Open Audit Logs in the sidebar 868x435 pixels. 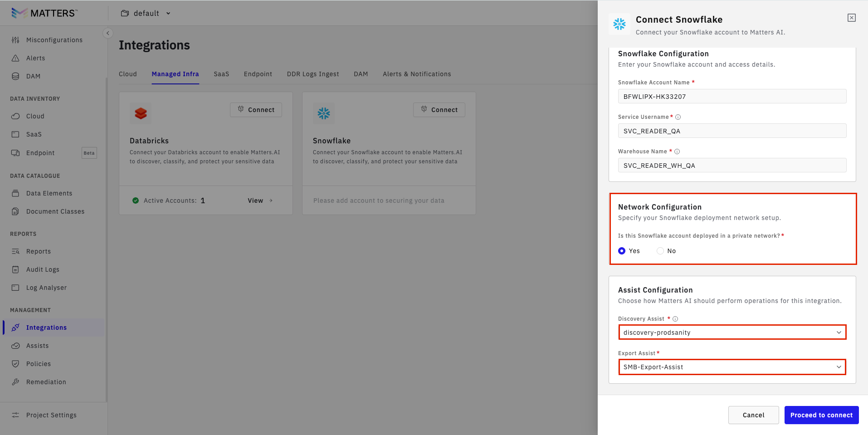[54, 269]
